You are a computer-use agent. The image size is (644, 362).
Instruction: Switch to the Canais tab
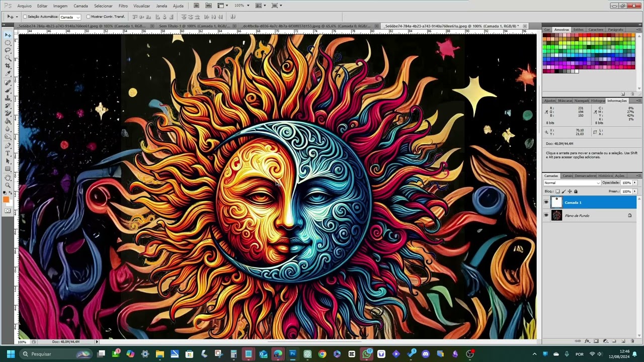click(568, 175)
